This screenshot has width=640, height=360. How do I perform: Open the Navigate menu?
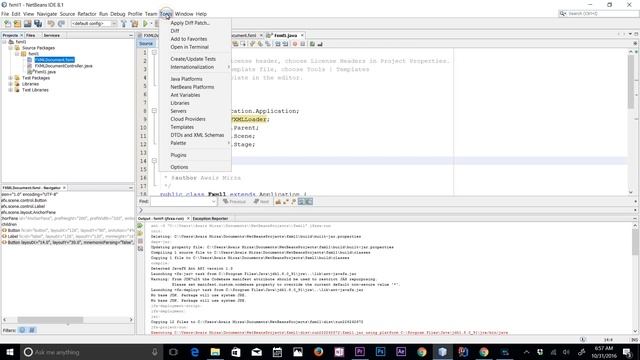point(47,14)
